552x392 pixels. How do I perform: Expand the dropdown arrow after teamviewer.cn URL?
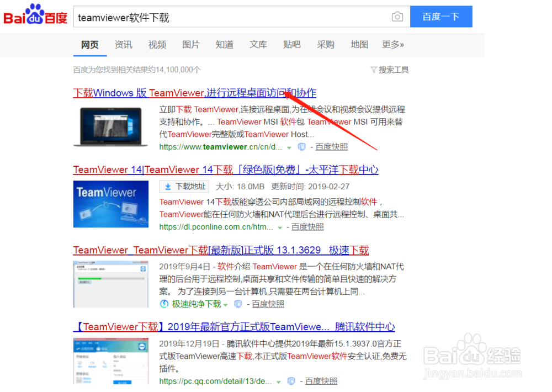[x=288, y=147]
